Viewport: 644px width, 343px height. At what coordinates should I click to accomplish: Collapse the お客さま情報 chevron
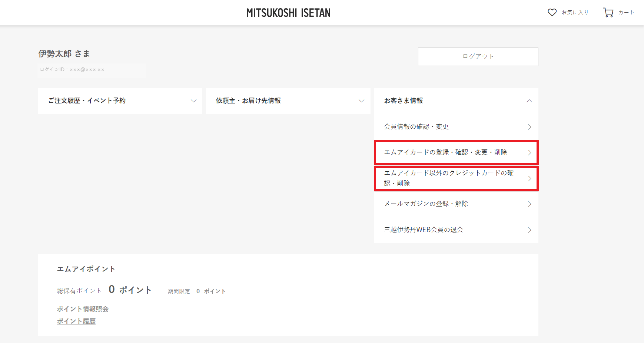coord(529,101)
